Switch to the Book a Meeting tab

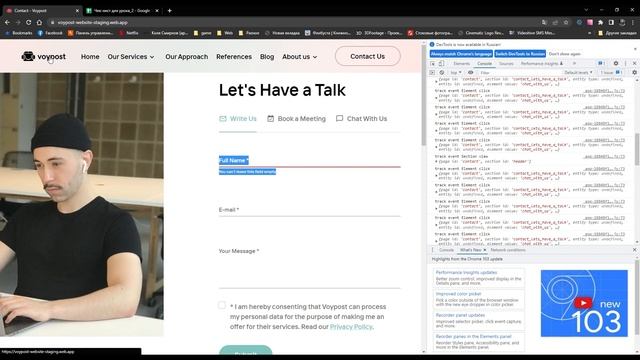coord(296,119)
